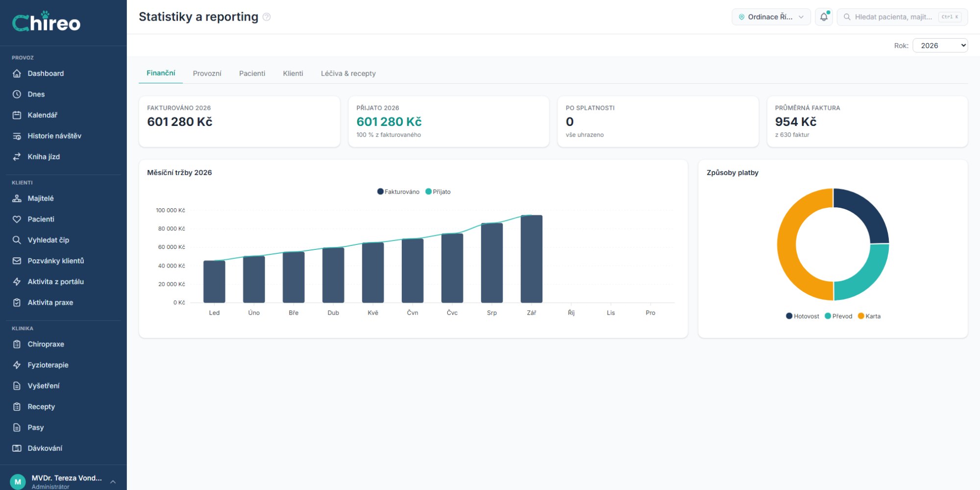
Task: Click the Historie návštěv sidebar icon
Action: click(x=17, y=136)
